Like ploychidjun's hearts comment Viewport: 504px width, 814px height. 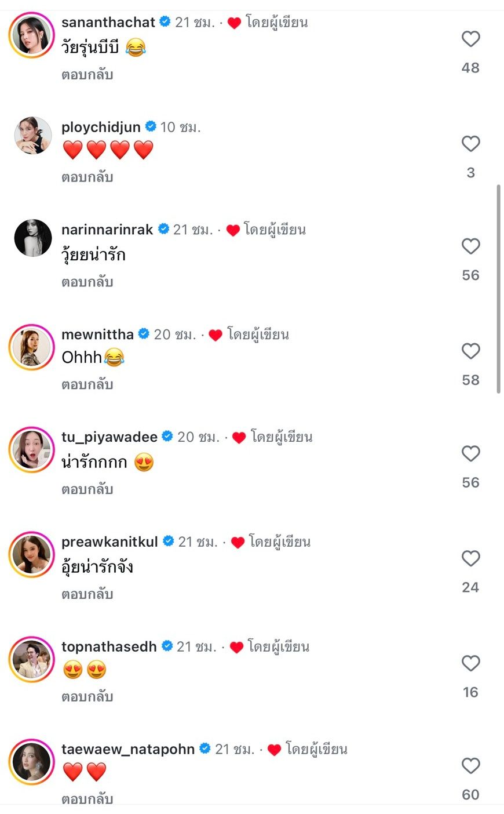(x=470, y=144)
